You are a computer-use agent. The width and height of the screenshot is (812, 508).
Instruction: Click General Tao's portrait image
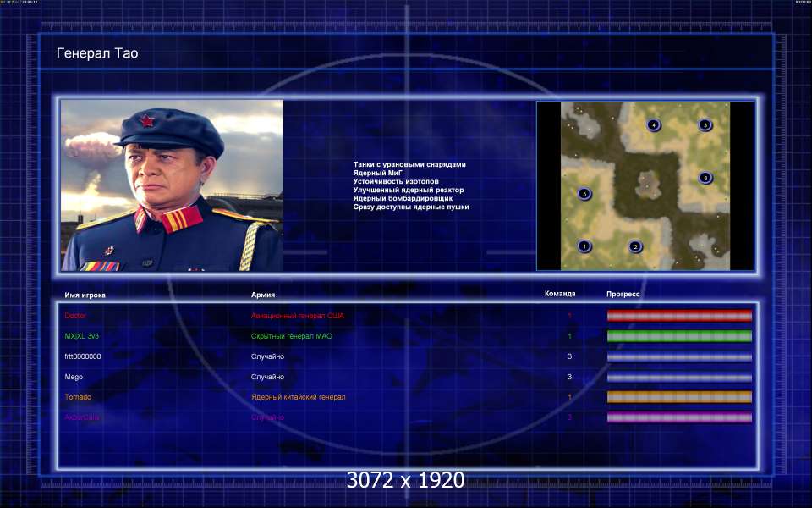(172, 185)
